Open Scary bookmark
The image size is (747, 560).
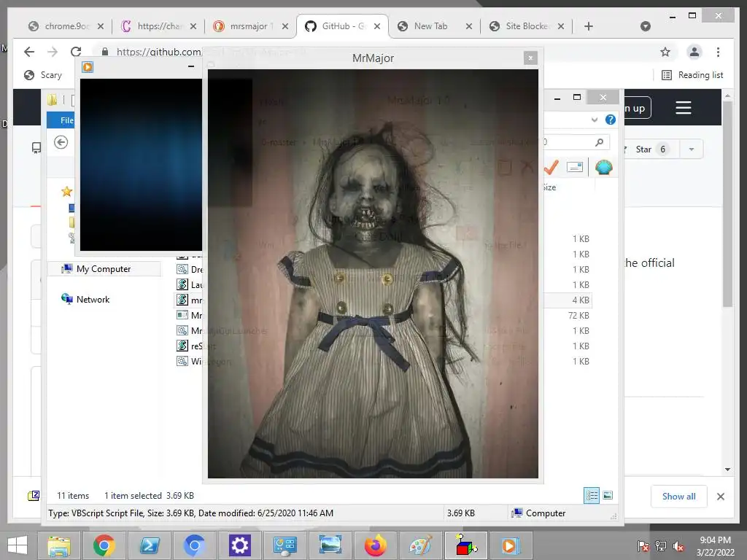pos(43,75)
